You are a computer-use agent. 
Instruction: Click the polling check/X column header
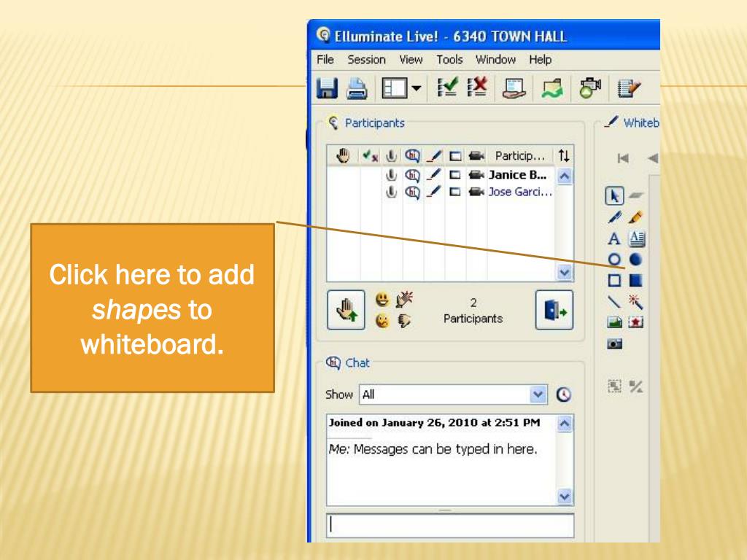(x=370, y=156)
